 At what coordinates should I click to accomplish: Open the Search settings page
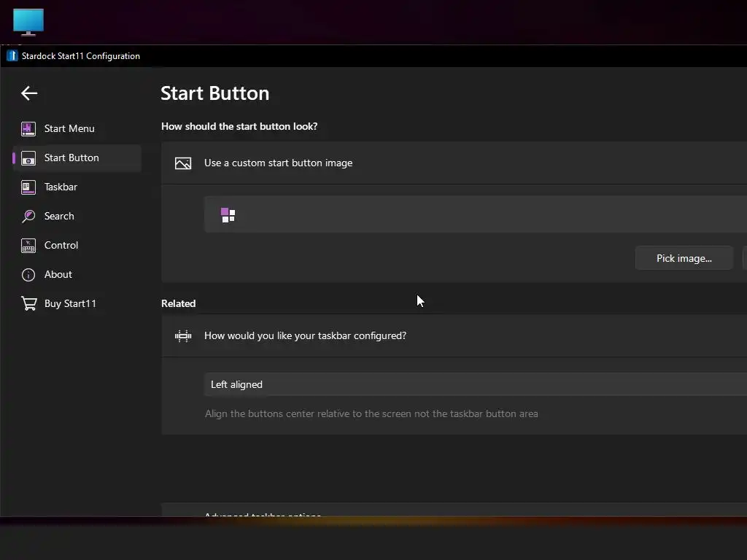tap(77, 216)
